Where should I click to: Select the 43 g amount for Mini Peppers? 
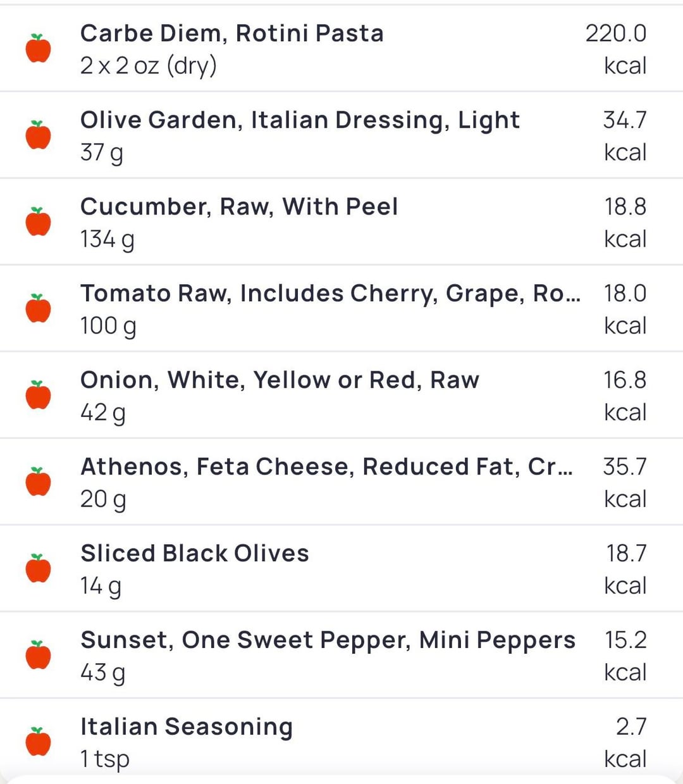[x=102, y=673]
